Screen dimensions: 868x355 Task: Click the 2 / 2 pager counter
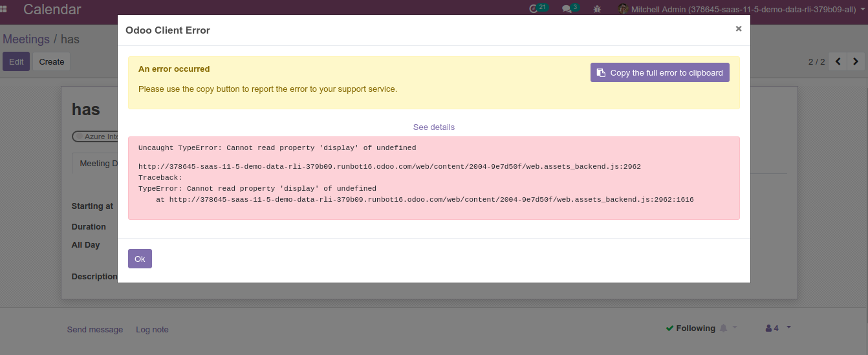[x=817, y=61]
